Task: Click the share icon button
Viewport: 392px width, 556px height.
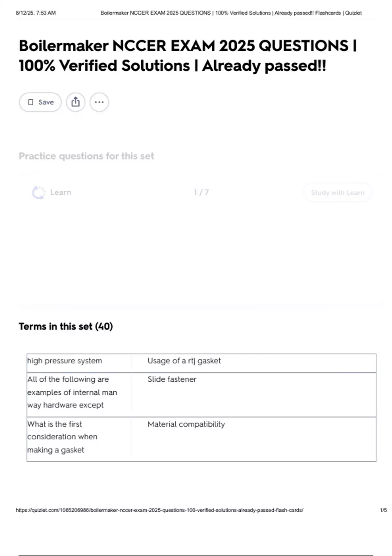Action: click(x=75, y=102)
